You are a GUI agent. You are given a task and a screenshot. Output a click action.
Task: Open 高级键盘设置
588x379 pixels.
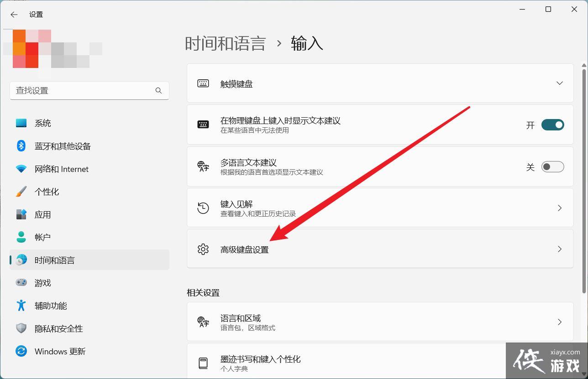(x=380, y=249)
